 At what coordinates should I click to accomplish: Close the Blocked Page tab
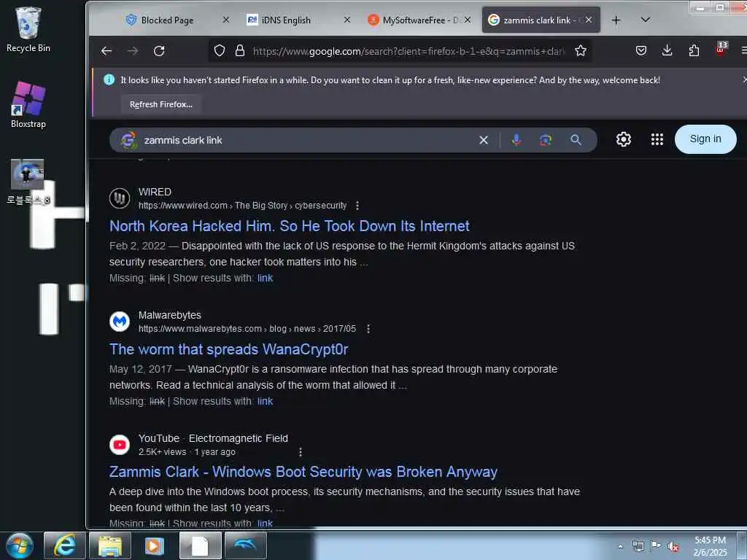(226, 20)
